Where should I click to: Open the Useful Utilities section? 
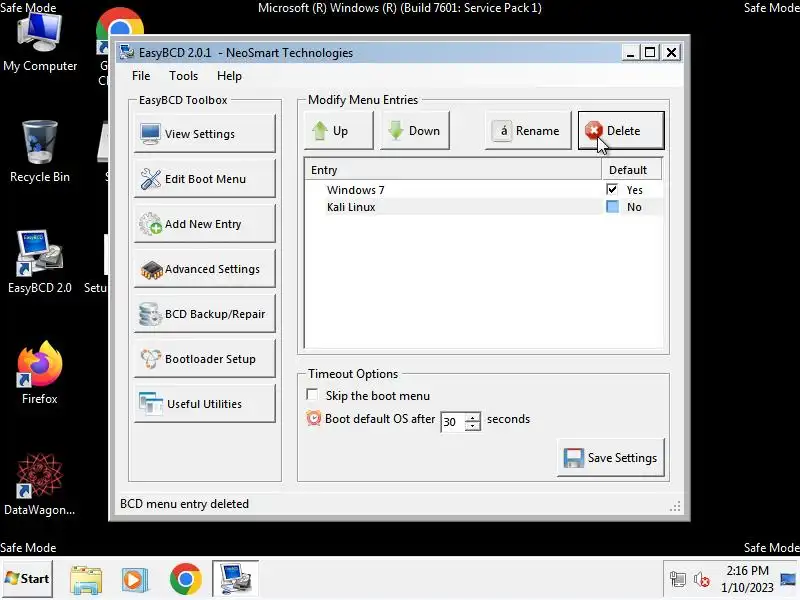pyautogui.click(x=205, y=404)
